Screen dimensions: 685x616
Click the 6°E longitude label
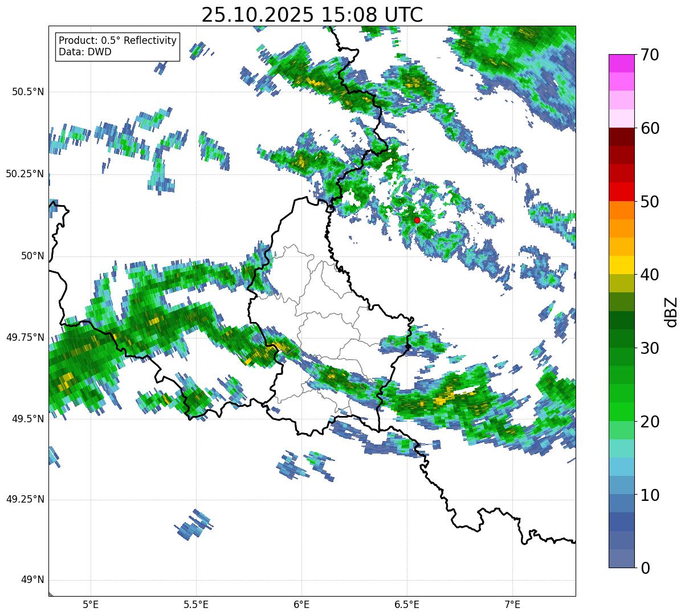coord(301,605)
